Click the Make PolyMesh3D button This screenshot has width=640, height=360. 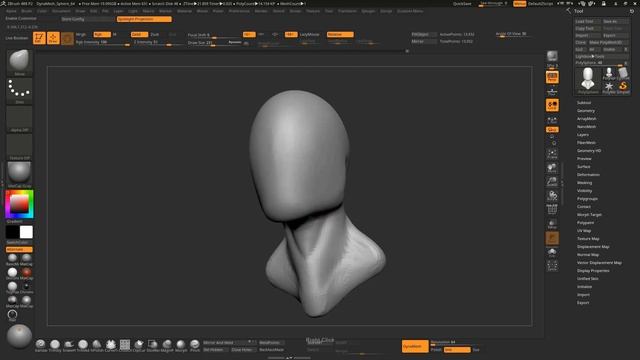click(609, 42)
